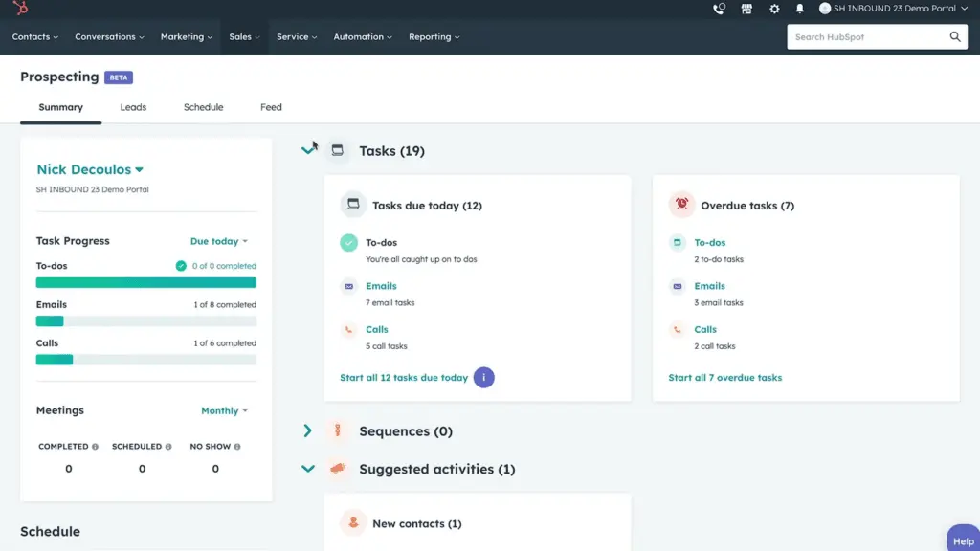
Task: Open the Reporting menu
Action: (434, 37)
